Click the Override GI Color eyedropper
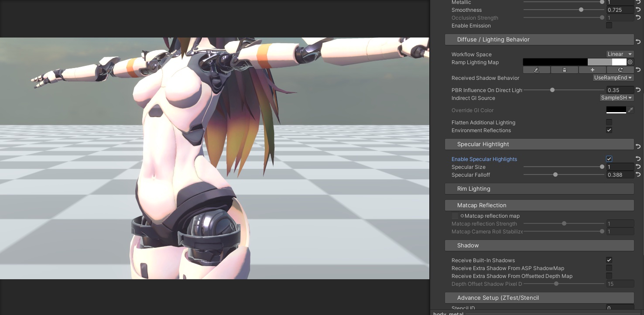This screenshot has width=644, height=315. click(x=630, y=110)
